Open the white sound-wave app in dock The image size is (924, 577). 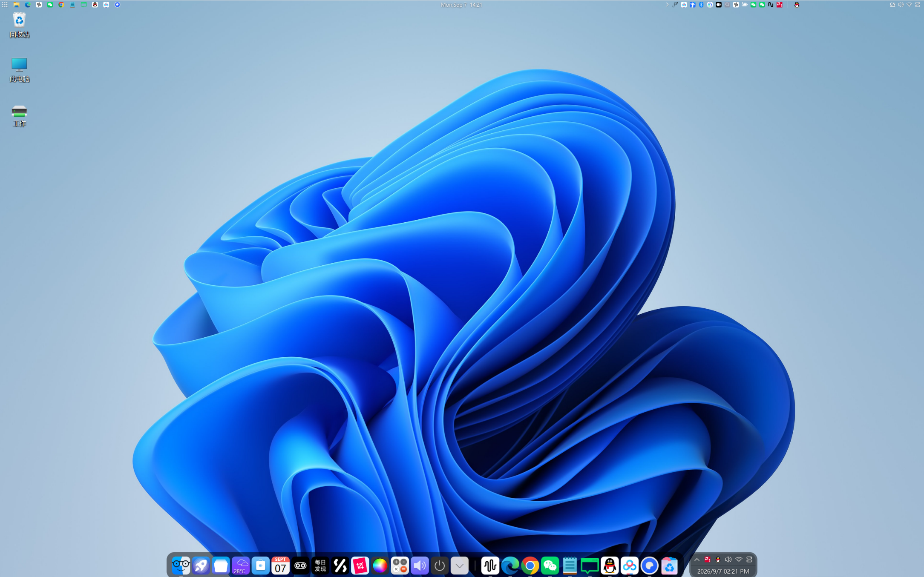(490, 566)
